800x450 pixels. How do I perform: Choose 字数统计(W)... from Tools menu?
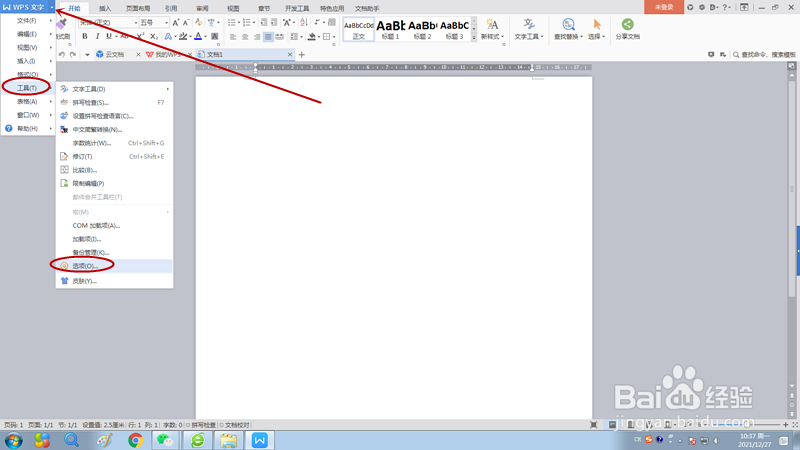[x=114, y=143]
